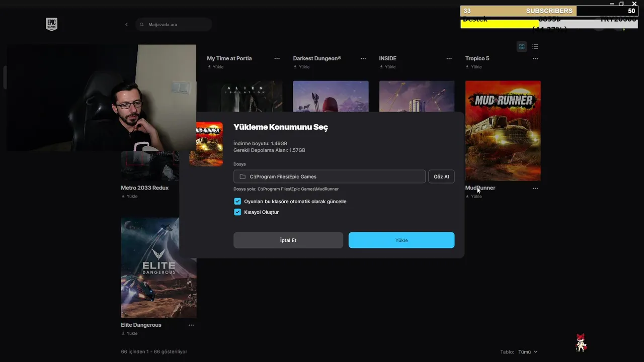Click 'Gerekli Depolama Alanı: 1.57GB' text

[x=269, y=150]
